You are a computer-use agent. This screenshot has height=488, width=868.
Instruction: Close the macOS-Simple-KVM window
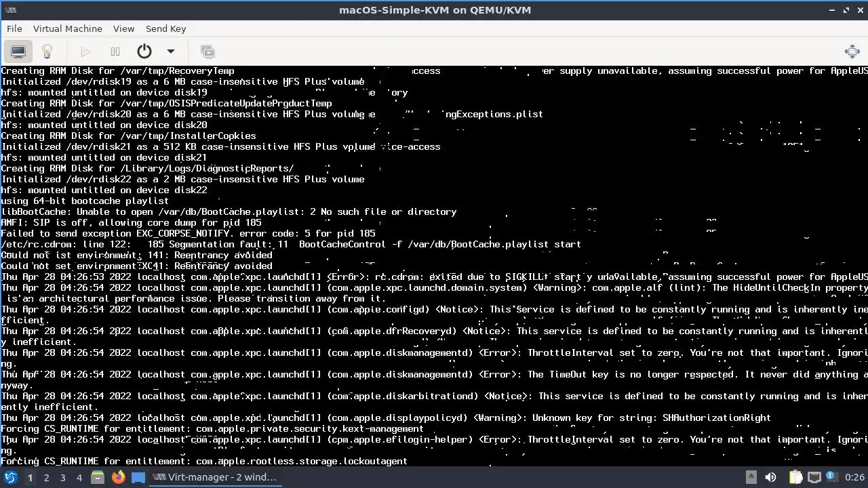pos(860,10)
